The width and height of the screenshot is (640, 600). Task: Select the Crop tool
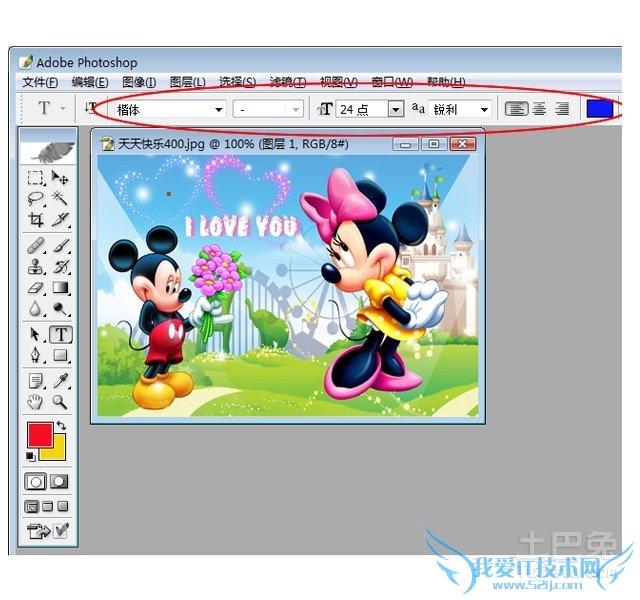tap(35, 220)
